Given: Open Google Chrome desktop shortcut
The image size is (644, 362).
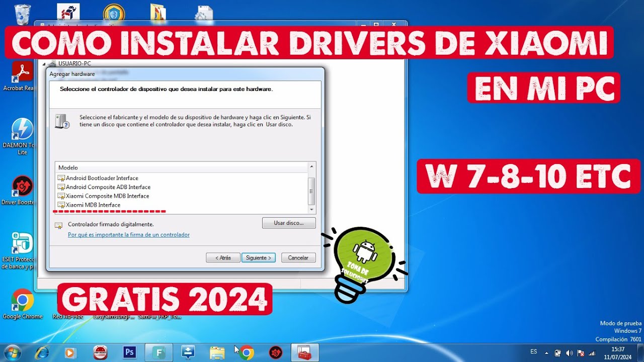Looking at the screenshot, I should [x=23, y=304].
